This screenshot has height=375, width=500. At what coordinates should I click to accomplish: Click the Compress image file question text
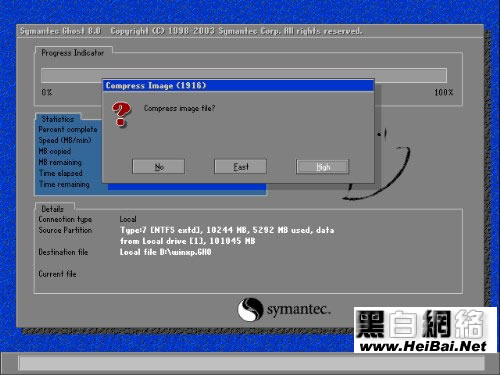(179, 108)
